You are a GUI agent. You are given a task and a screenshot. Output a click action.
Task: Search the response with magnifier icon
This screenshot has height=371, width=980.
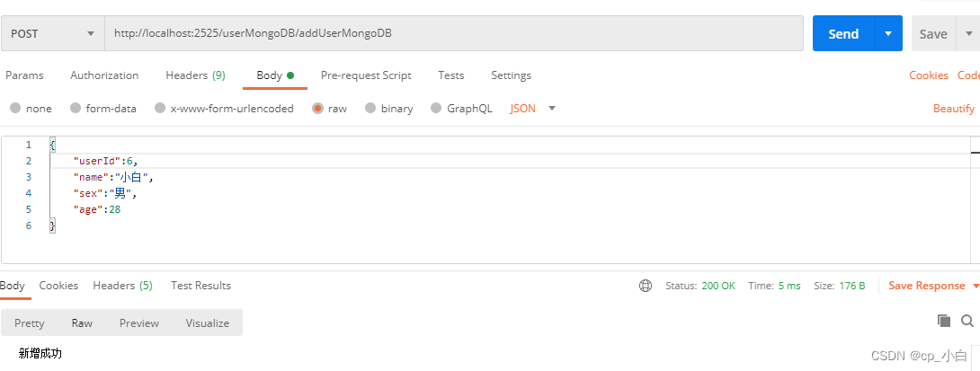coord(967,321)
